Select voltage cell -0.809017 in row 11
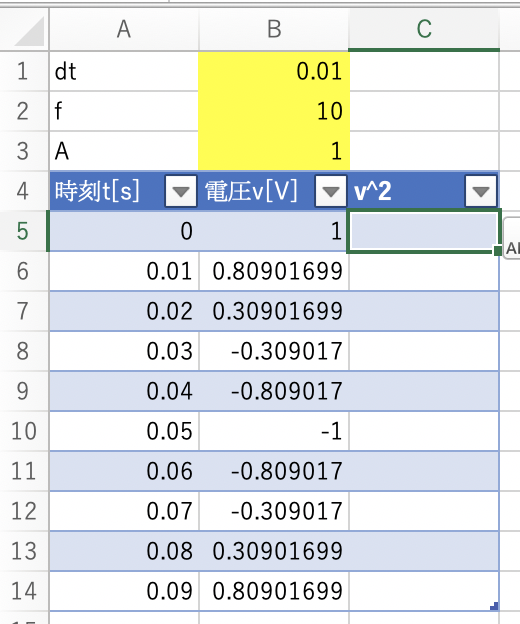This screenshot has width=520, height=624. pyautogui.click(x=274, y=471)
